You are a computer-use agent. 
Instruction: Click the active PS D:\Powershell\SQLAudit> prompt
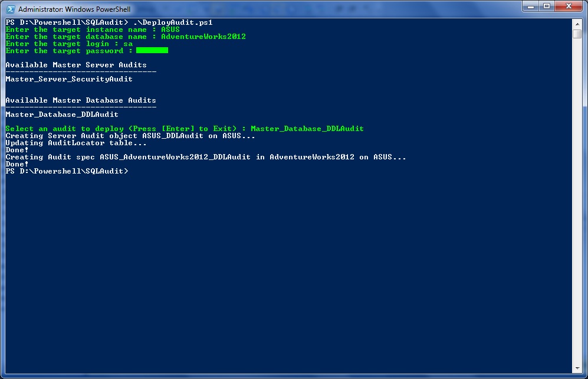coord(65,171)
